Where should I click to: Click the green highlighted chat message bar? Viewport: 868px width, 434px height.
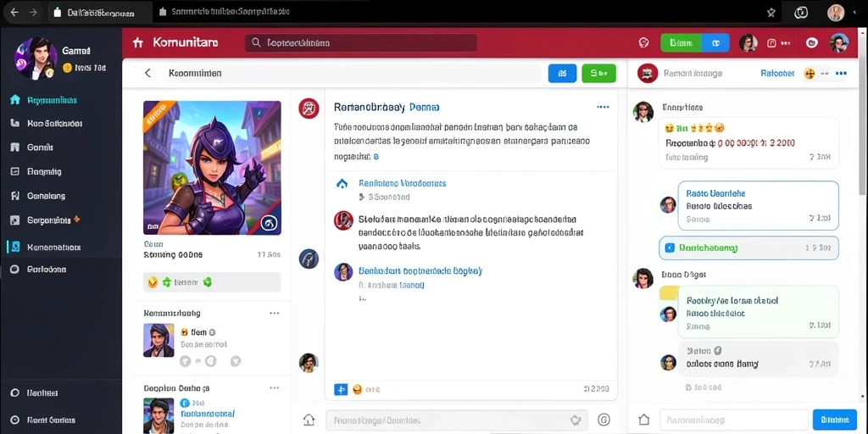[748, 248]
